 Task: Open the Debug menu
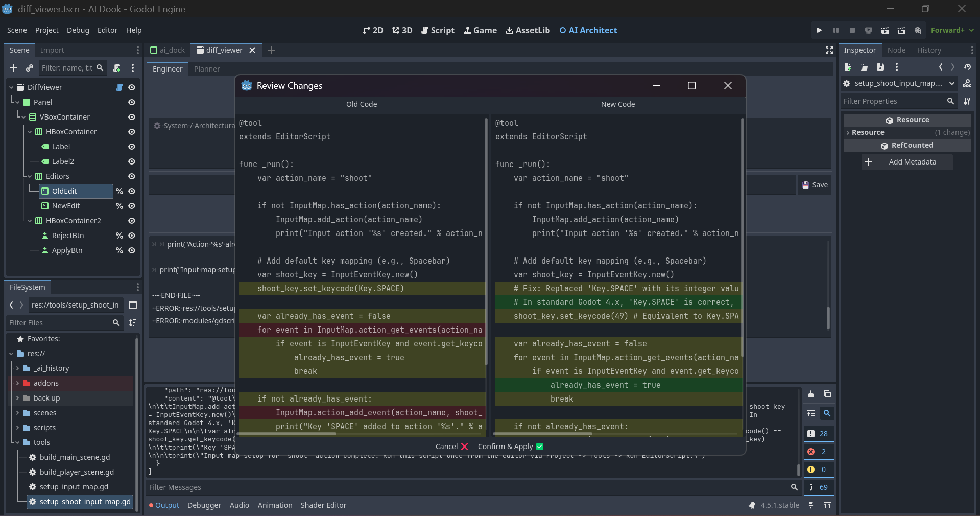[78, 30]
